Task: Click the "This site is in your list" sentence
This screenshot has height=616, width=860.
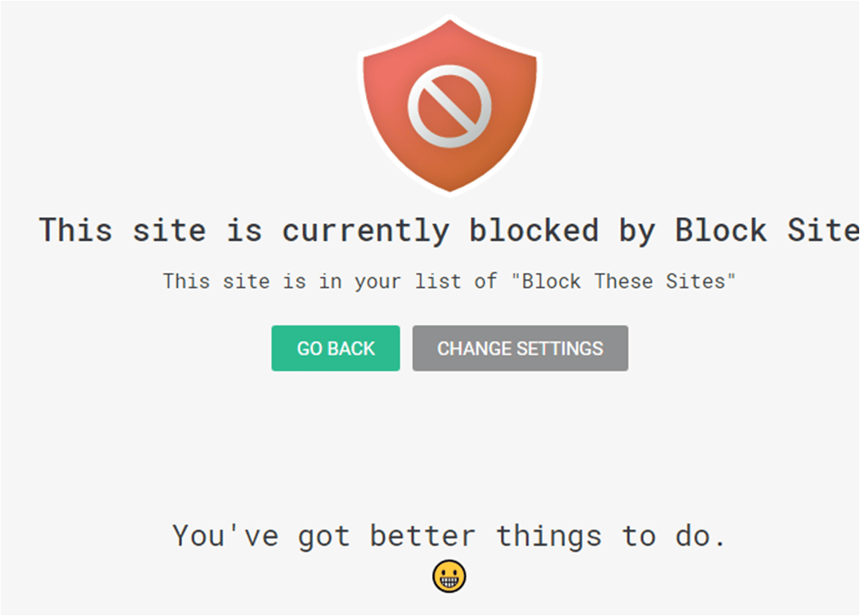Action: pyautogui.click(x=450, y=281)
